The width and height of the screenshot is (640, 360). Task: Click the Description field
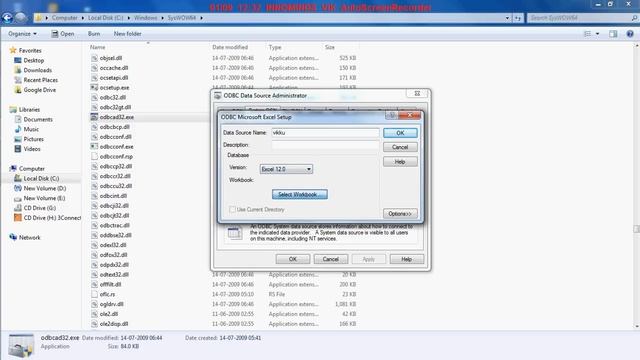pyautogui.click(x=325, y=145)
